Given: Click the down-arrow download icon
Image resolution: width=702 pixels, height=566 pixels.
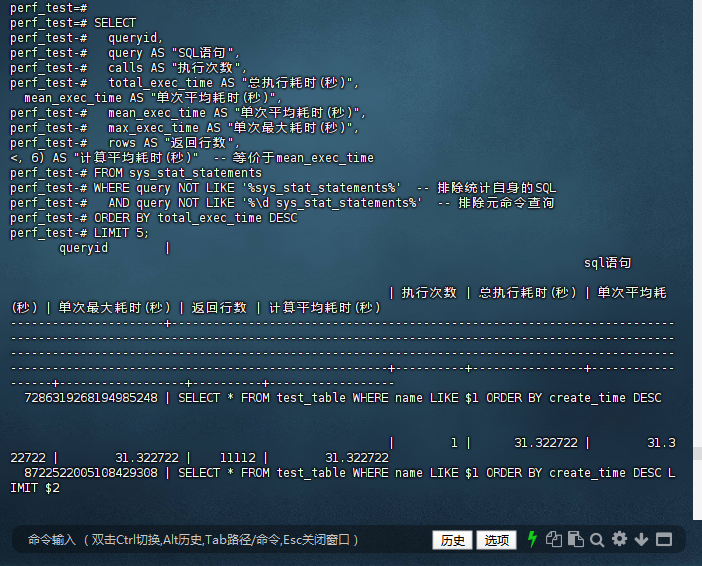Looking at the screenshot, I should [641, 540].
